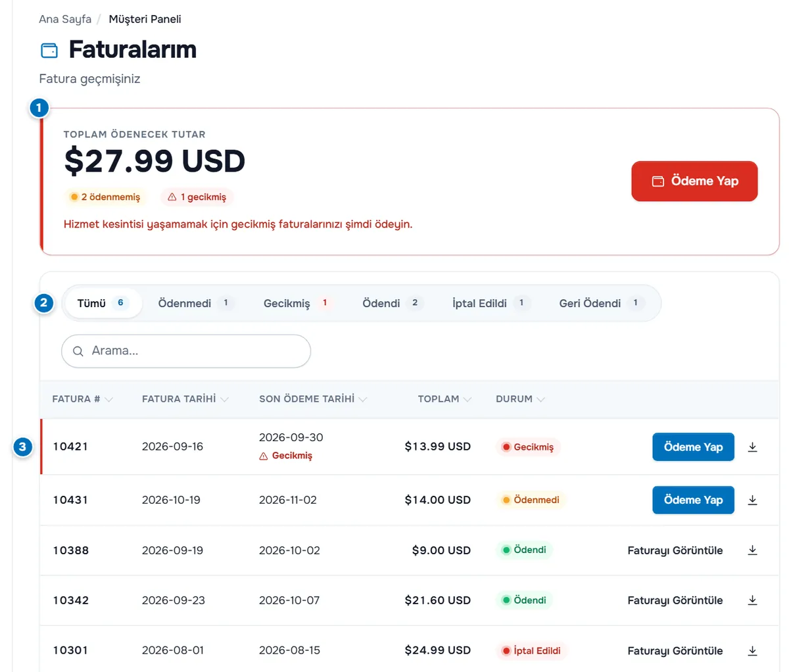The image size is (789, 672).
Task: Switch to the Ödenmedi tab
Action: pyautogui.click(x=196, y=303)
